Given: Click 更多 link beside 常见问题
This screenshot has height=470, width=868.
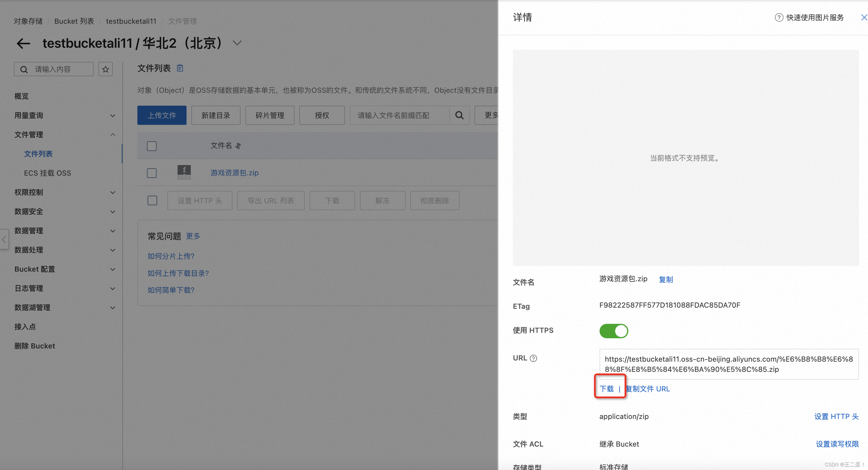Looking at the screenshot, I should pyautogui.click(x=193, y=236).
